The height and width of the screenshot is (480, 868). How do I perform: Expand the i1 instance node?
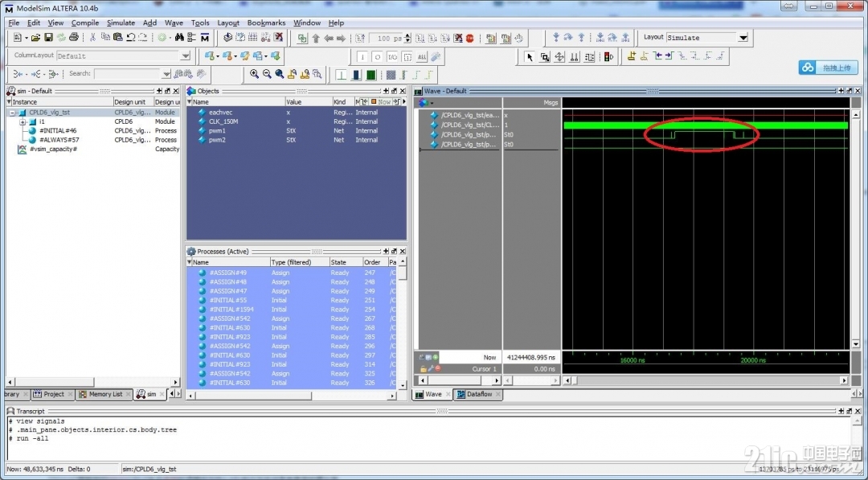coord(23,121)
